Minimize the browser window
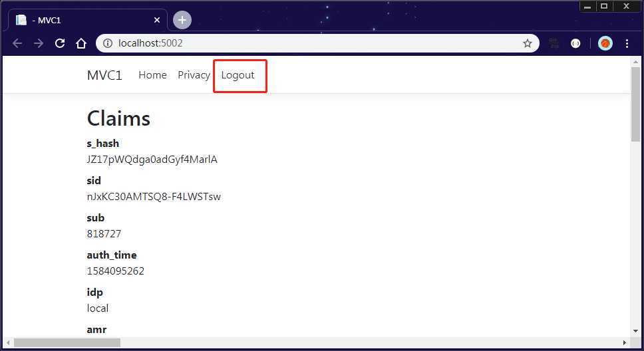Viewport: 644px width, 351px height. pyautogui.click(x=587, y=6)
